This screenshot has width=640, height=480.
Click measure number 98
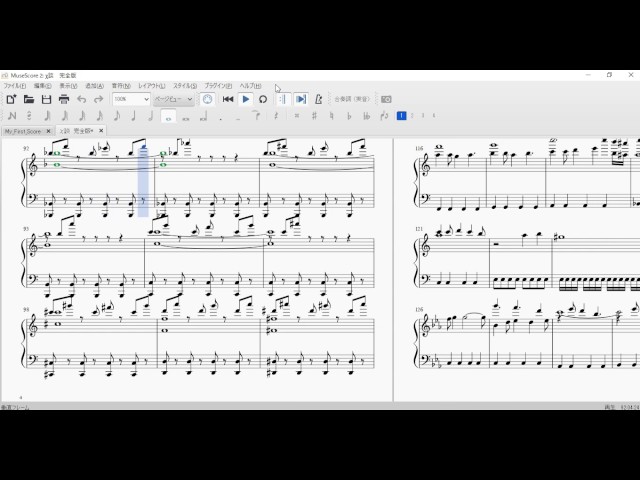(26, 310)
